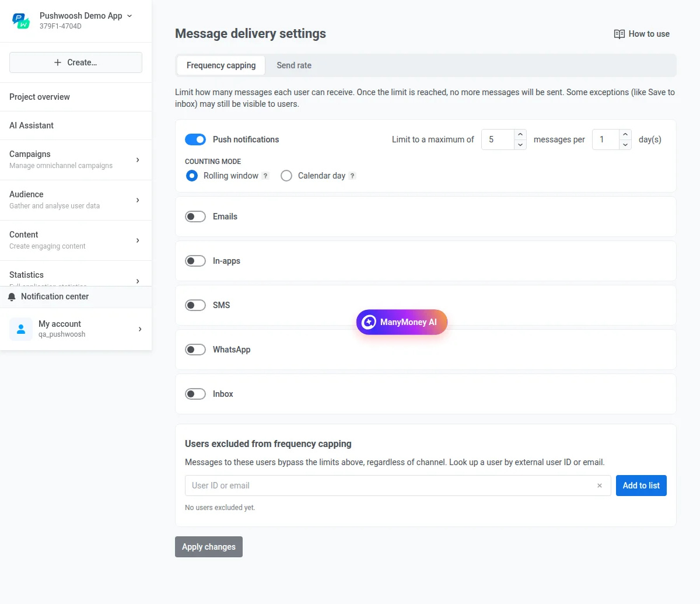
Task: Disable the Push notifications toggle
Action: (x=195, y=139)
